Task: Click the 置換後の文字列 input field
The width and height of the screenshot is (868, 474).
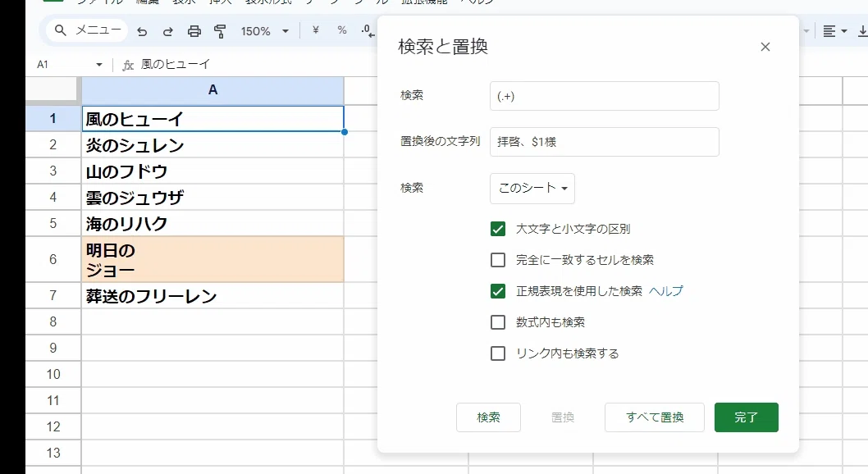Action: [x=605, y=142]
